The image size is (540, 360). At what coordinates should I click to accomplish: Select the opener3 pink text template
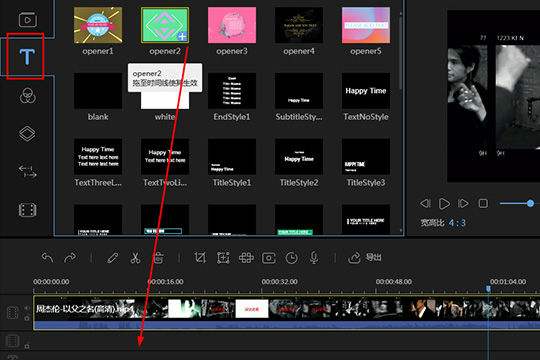(x=232, y=25)
